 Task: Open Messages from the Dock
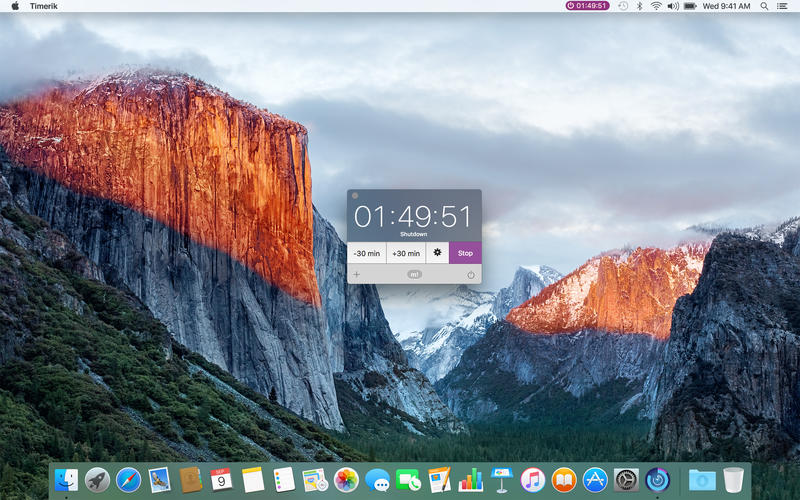coord(378,480)
